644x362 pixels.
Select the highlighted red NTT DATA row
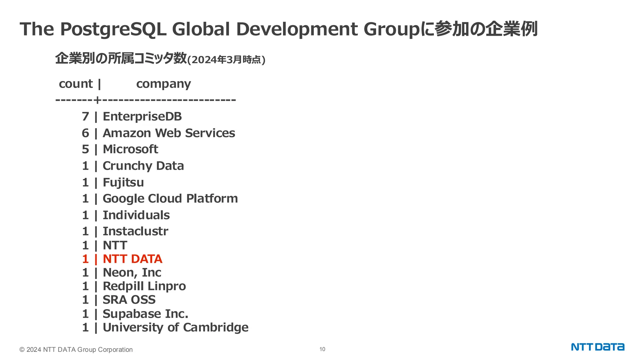(132, 259)
